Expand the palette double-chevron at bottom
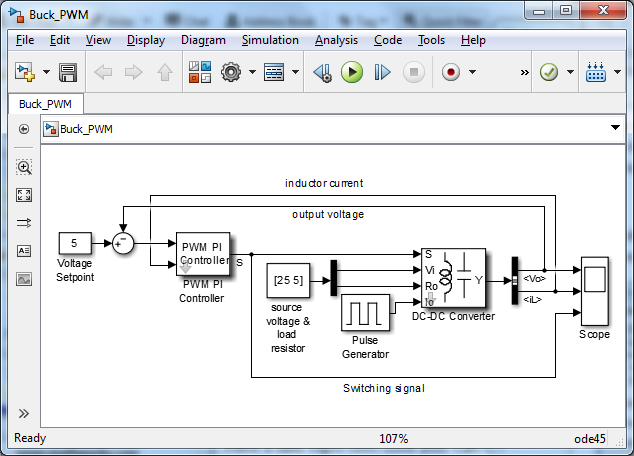The image size is (634, 456). (24, 413)
